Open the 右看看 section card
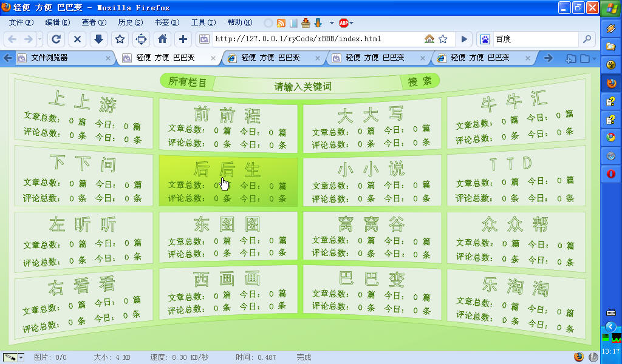622x364 pixels. pyautogui.click(x=83, y=304)
